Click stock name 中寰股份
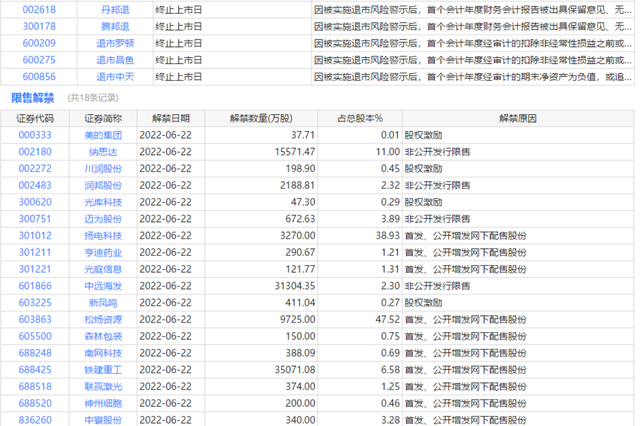This screenshot has height=426, width=640. click(x=103, y=419)
